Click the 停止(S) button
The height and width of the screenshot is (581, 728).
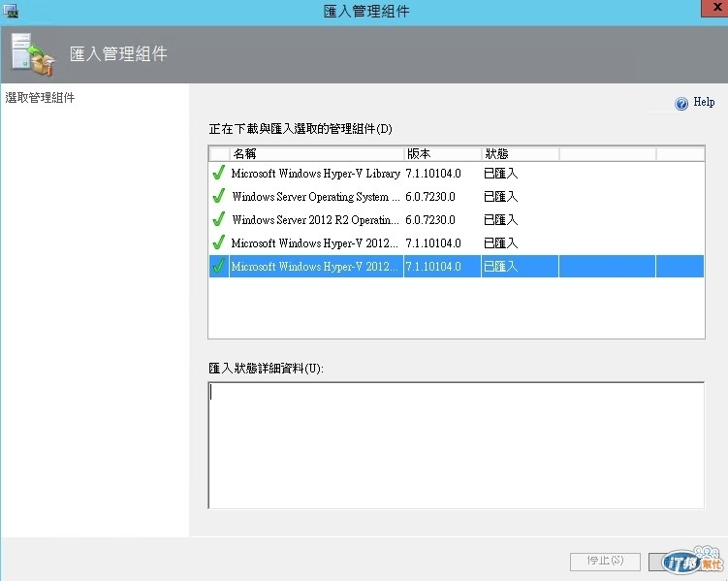(605, 561)
